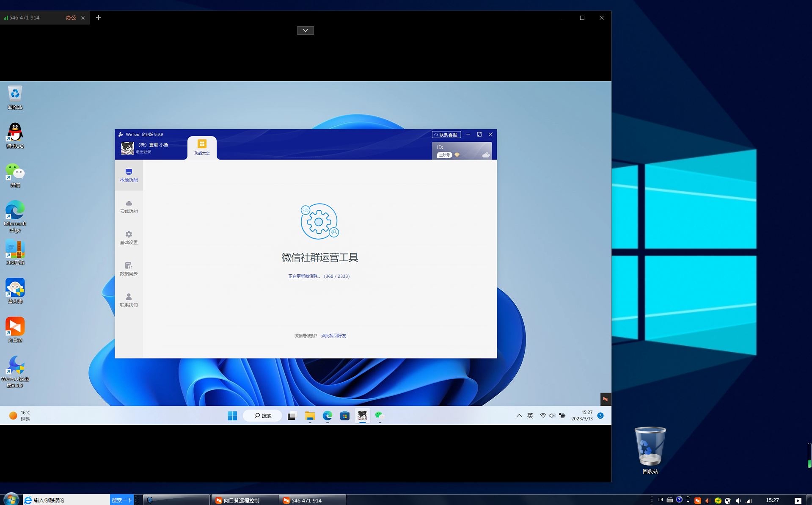Click remote clock 15:27 2023/3/13
The width and height of the screenshot is (812, 505).
click(x=582, y=415)
